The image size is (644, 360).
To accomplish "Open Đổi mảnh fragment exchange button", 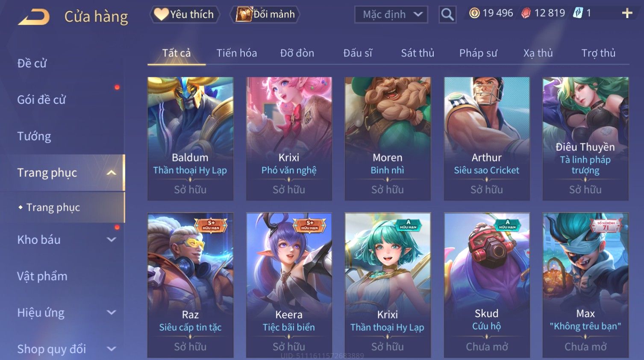I will [265, 15].
